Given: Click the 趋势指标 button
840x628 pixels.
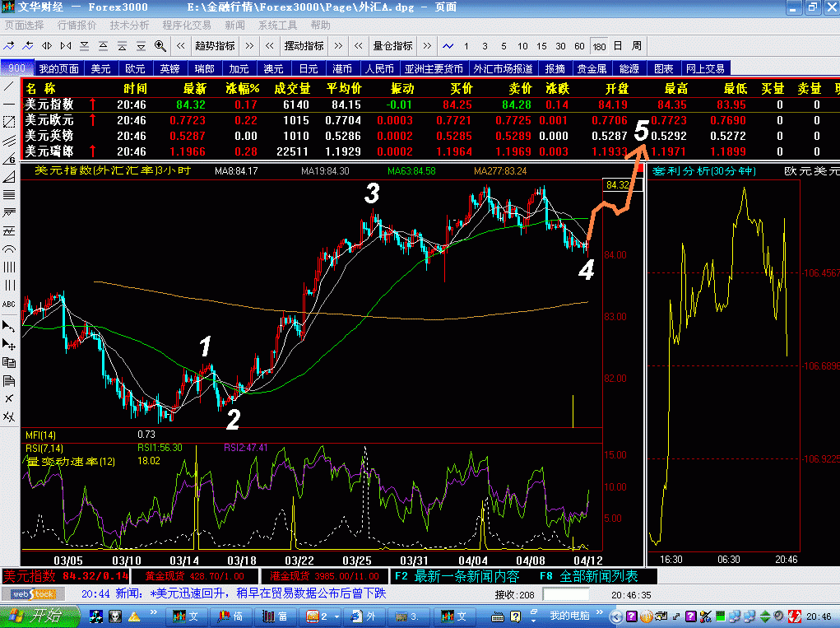Looking at the screenshot, I should (215, 45).
